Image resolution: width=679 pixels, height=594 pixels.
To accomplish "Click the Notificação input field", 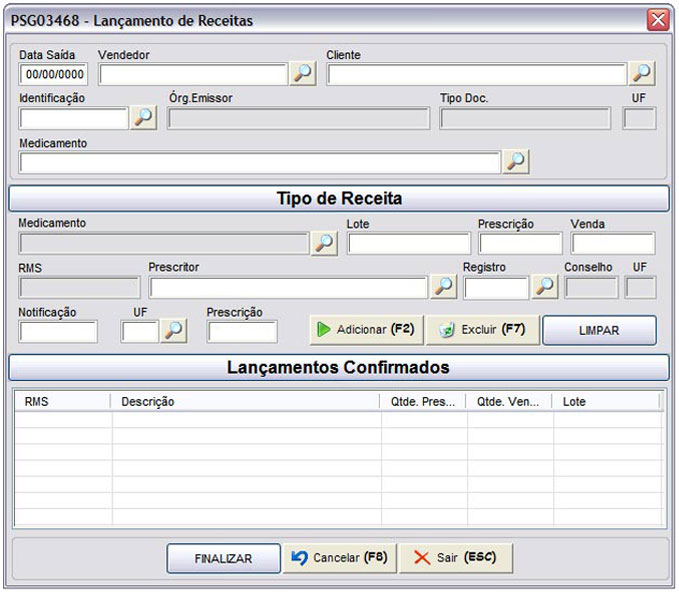I will click(x=58, y=332).
